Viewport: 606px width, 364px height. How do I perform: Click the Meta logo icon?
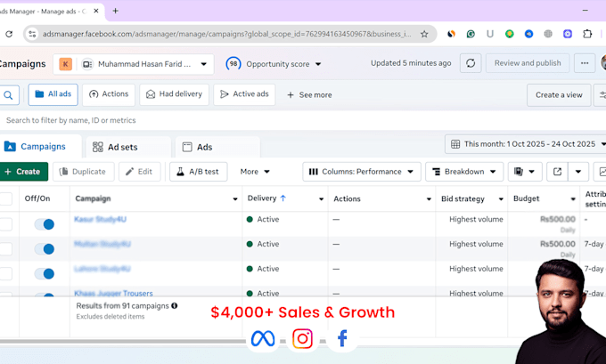tap(263, 339)
